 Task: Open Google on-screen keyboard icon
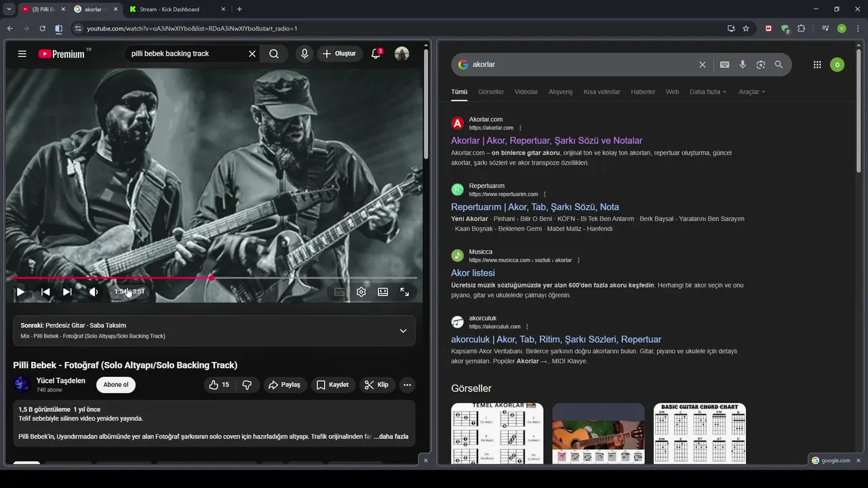tap(725, 64)
